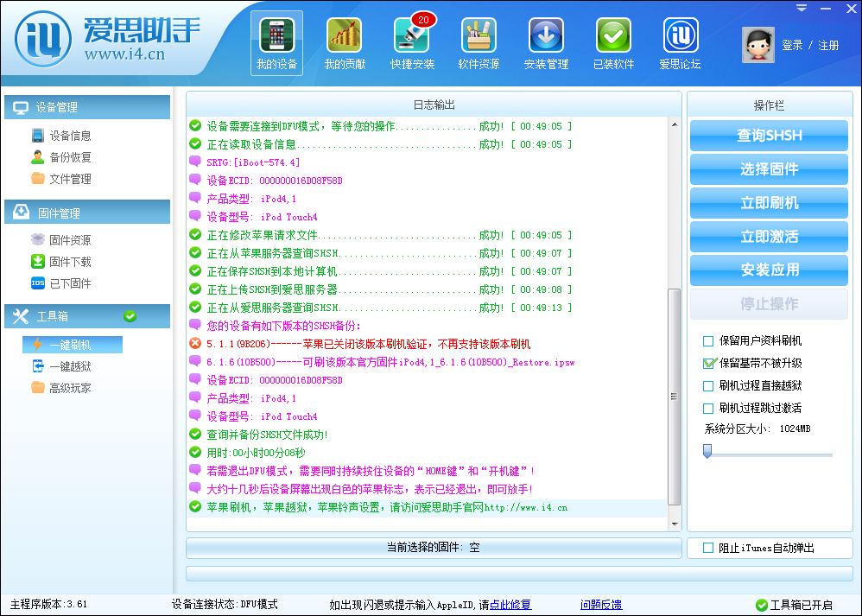This screenshot has height=616, width=862.
Task: Select the SRTG:[iBoot-574.4] log line
Action: coord(427,162)
